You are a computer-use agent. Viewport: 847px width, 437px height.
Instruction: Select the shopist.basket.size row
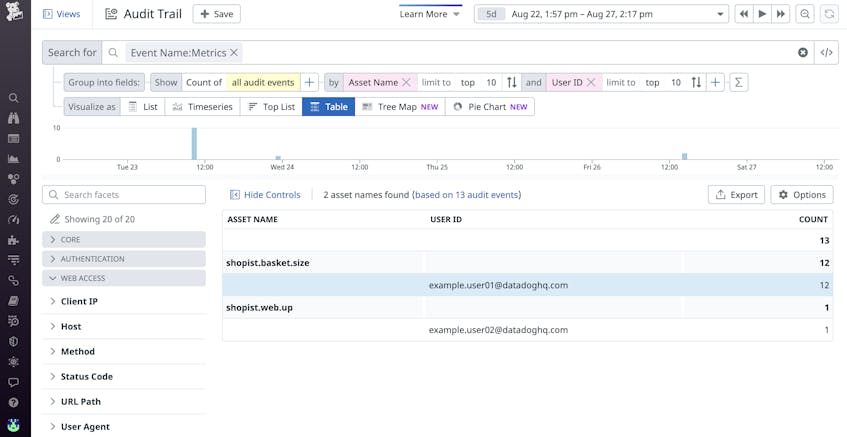527,263
